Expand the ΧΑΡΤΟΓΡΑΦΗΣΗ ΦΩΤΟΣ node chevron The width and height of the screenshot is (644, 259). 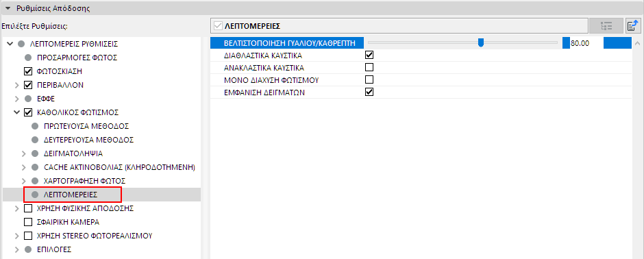[x=24, y=181]
